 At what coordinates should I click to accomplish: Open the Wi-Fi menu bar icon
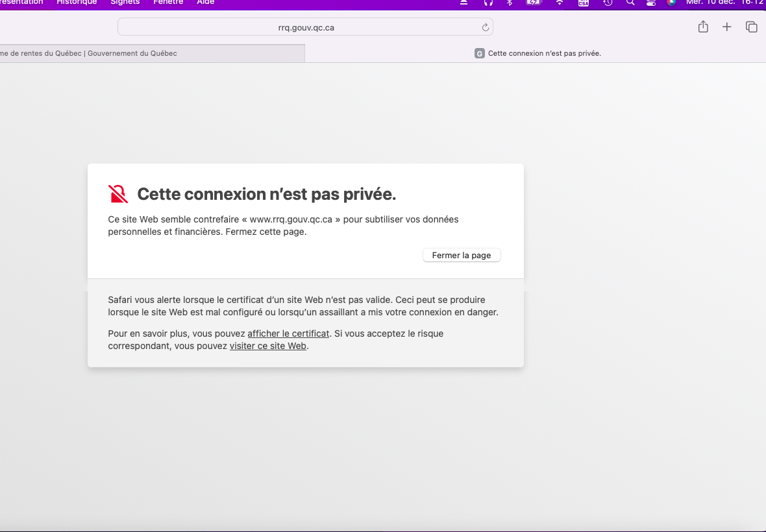(560, 3)
